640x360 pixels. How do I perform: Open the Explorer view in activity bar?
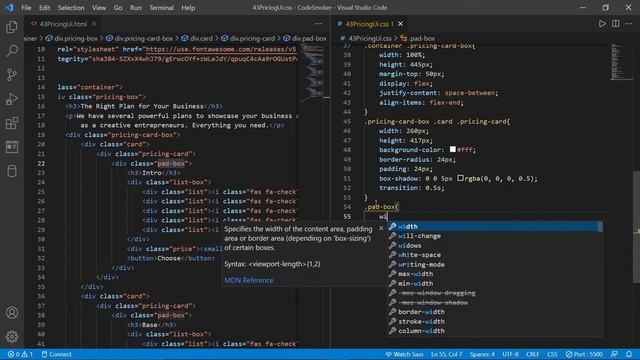[x=12, y=27]
